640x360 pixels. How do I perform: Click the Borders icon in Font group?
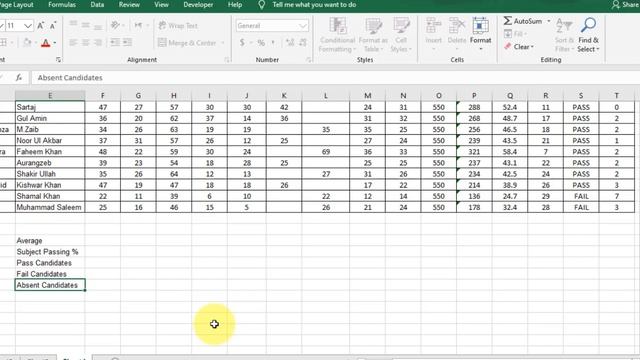(x=4, y=43)
